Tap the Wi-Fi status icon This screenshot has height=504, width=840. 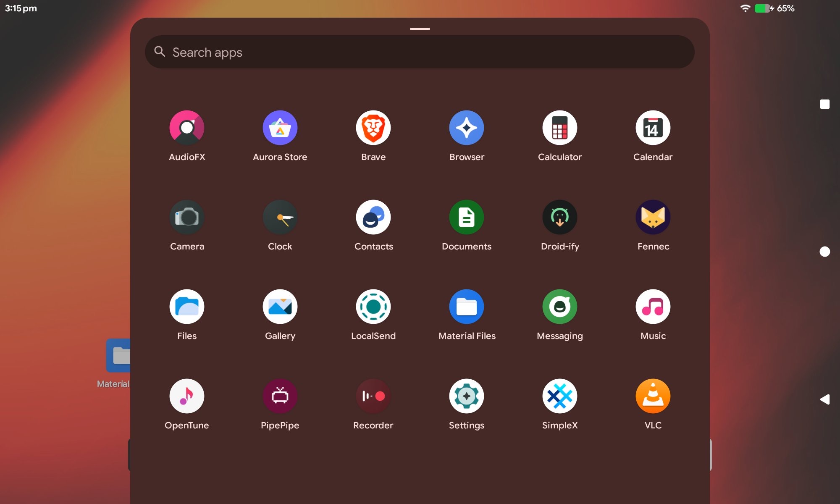click(x=745, y=8)
